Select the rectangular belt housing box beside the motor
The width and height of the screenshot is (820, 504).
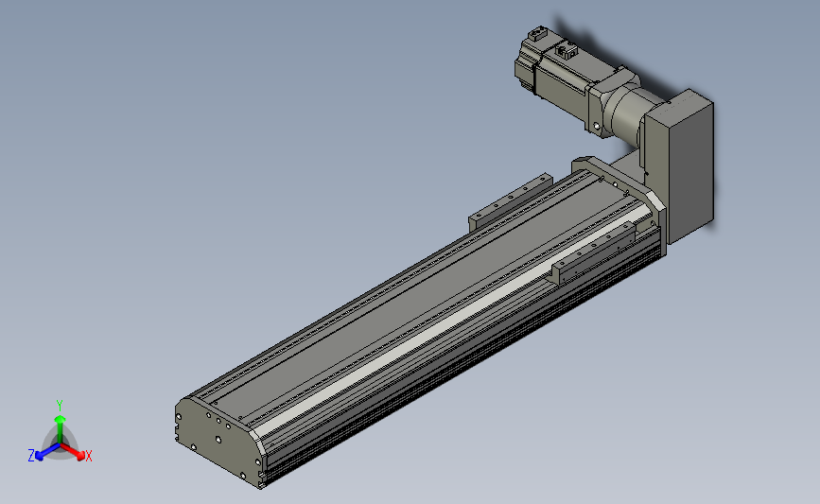[681, 166]
